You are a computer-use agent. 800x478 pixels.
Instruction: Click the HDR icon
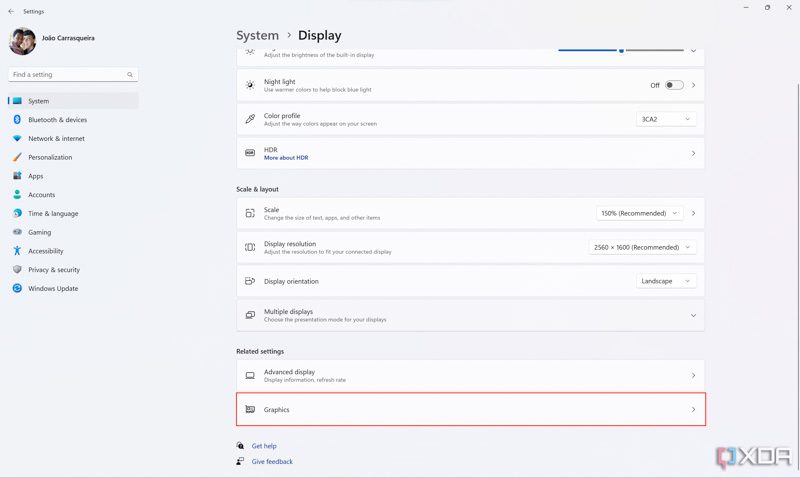click(250, 153)
